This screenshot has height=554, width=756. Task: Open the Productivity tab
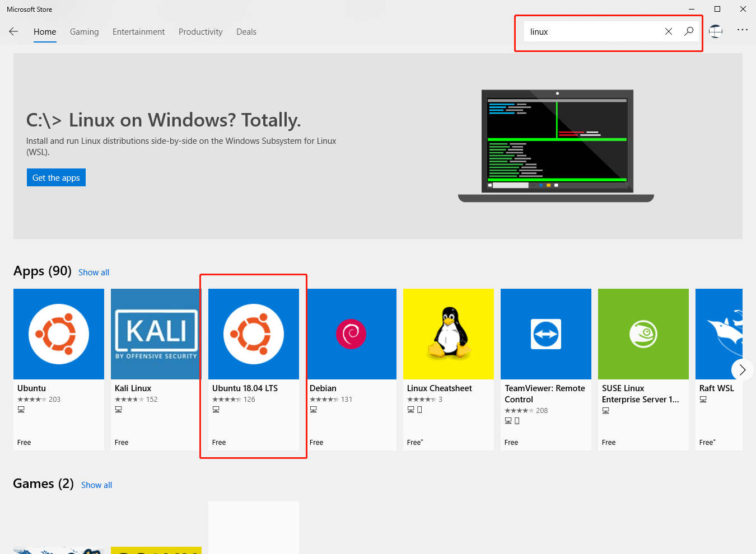click(200, 32)
